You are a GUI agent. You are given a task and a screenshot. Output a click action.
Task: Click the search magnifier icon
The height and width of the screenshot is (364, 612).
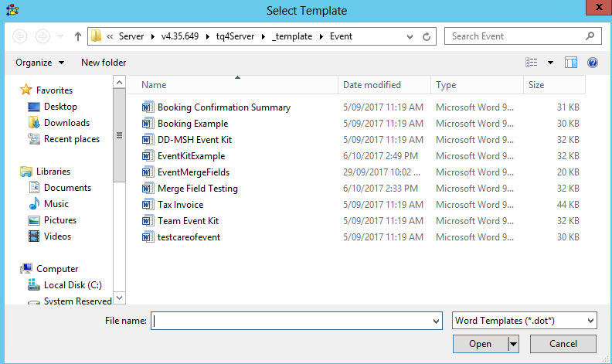pyautogui.click(x=590, y=36)
